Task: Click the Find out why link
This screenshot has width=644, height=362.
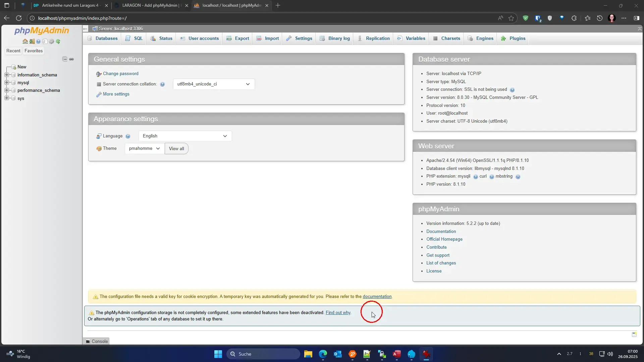Action: point(338,313)
